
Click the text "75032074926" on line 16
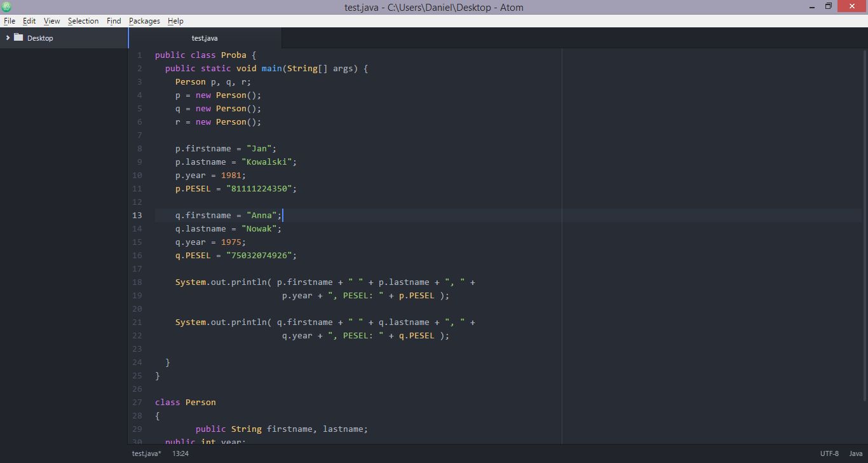(259, 256)
